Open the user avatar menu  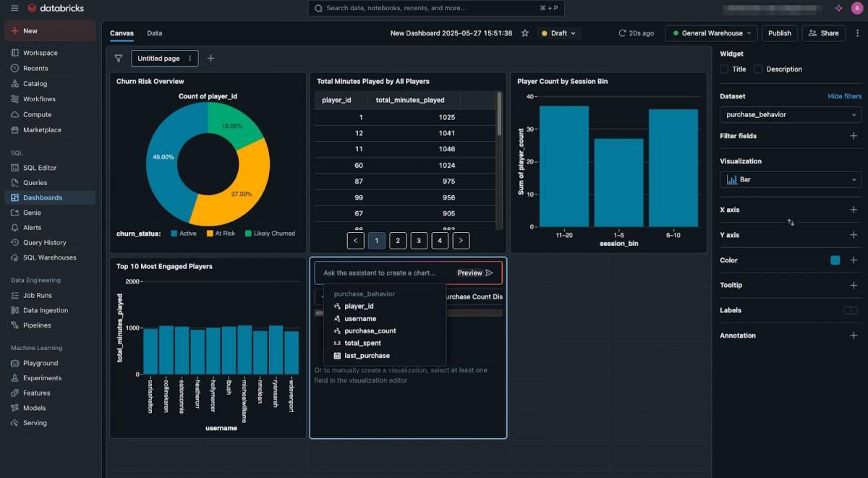point(857,8)
